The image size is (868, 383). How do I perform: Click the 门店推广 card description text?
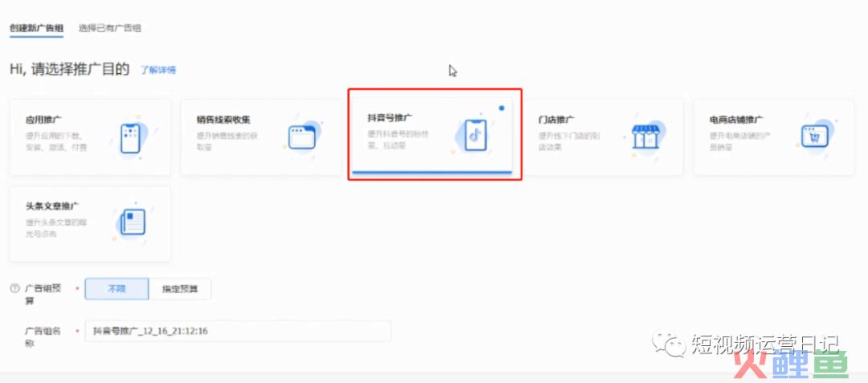click(x=570, y=141)
